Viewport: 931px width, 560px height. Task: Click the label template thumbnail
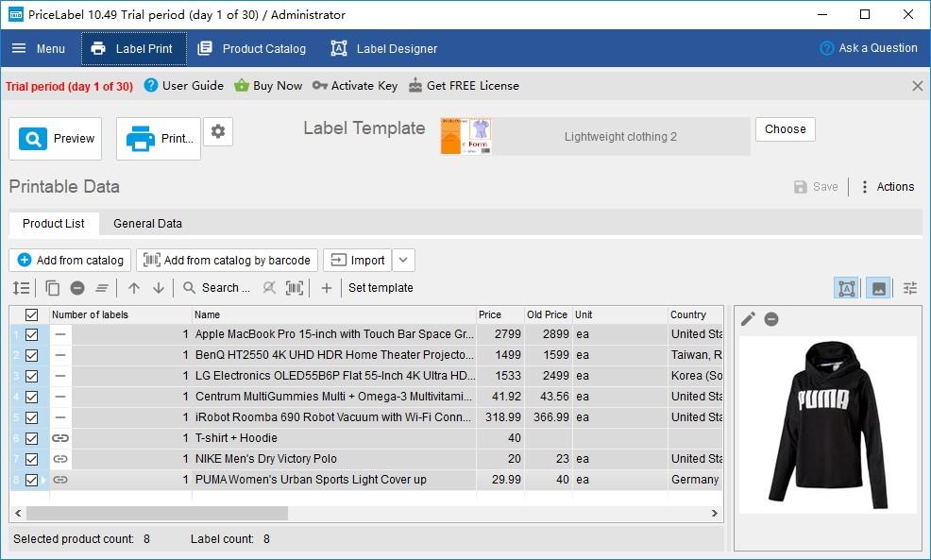466,136
